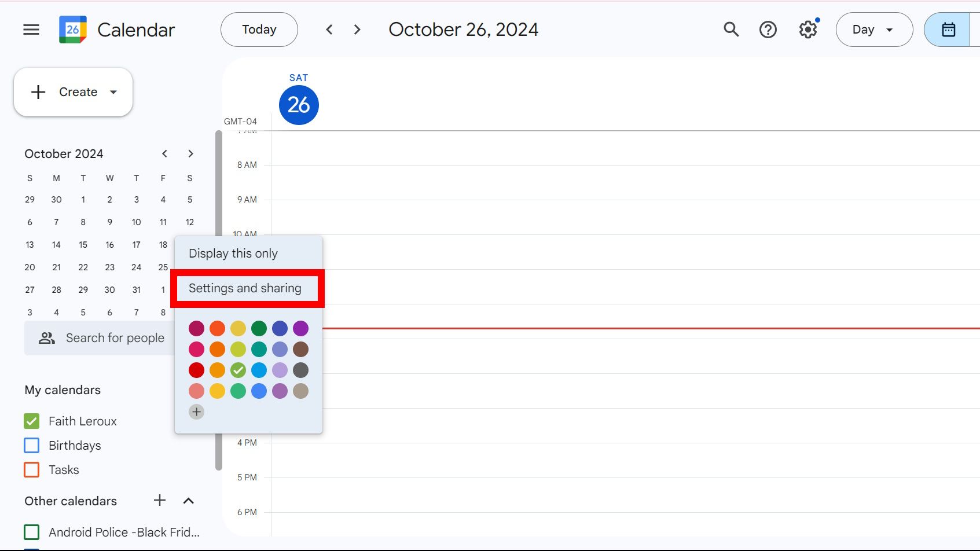Select October 31 in mini calendar

tap(136, 290)
